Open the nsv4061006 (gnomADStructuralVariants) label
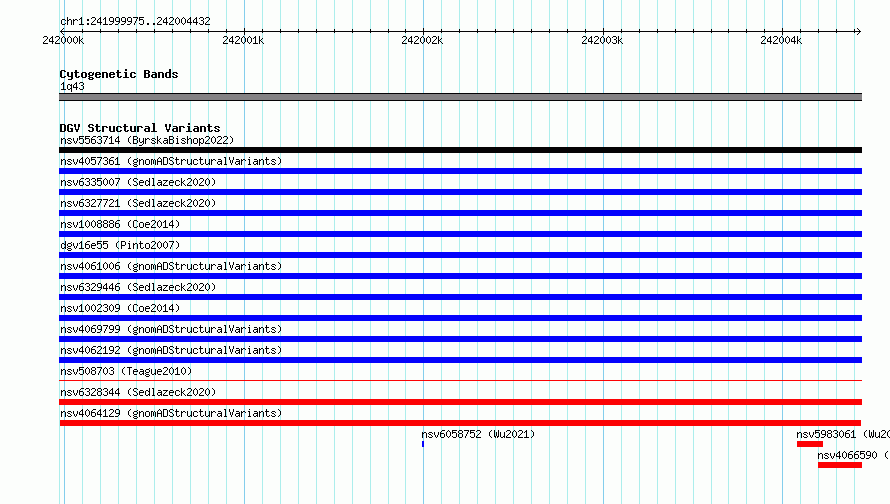The width and height of the screenshot is (890, 504). click(171, 266)
